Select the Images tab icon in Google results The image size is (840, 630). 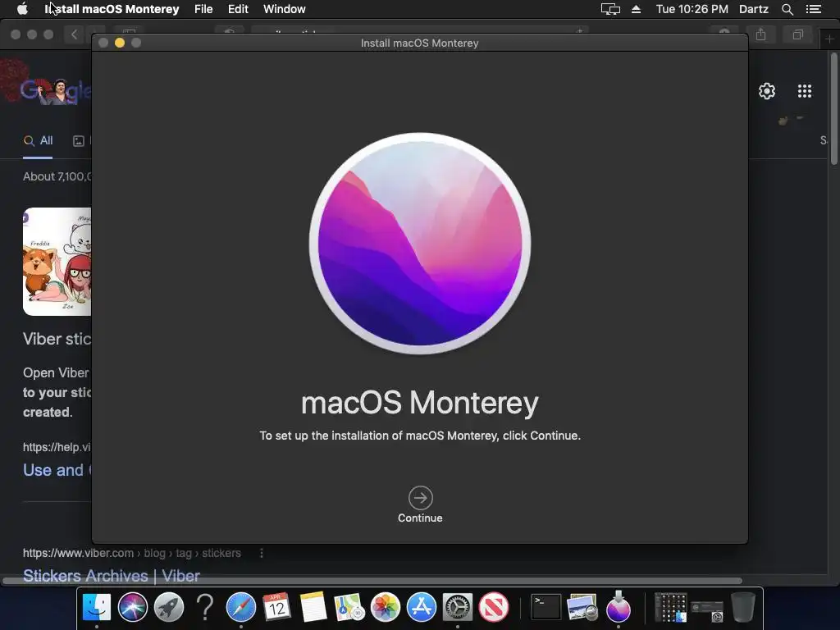tap(78, 141)
